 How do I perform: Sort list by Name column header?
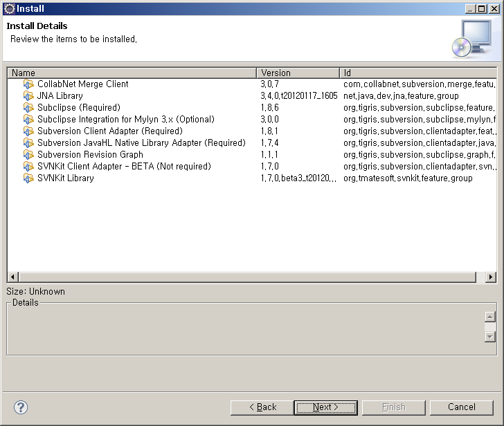(132, 73)
